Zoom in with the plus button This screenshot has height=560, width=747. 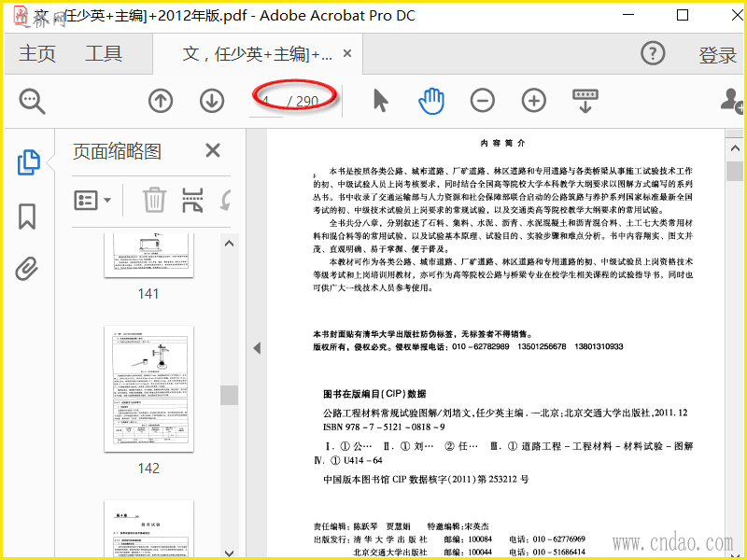click(x=534, y=101)
